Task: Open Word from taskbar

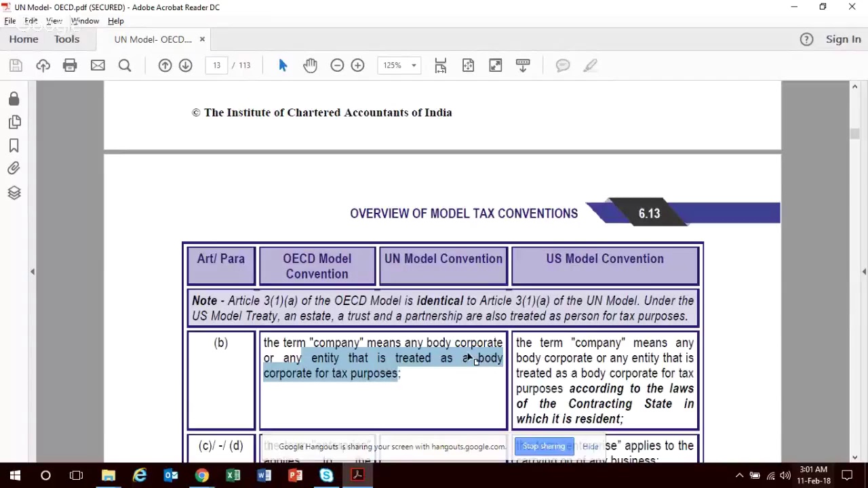Action: click(264, 476)
